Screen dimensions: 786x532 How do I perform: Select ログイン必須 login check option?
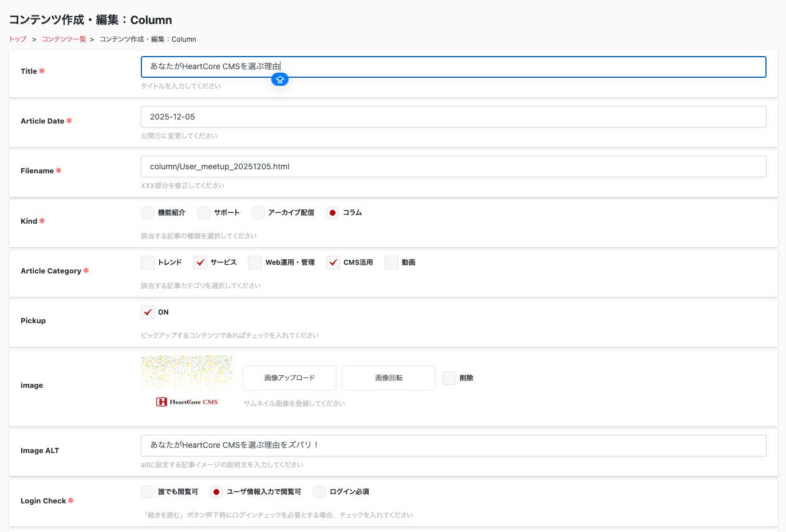[x=319, y=492]
